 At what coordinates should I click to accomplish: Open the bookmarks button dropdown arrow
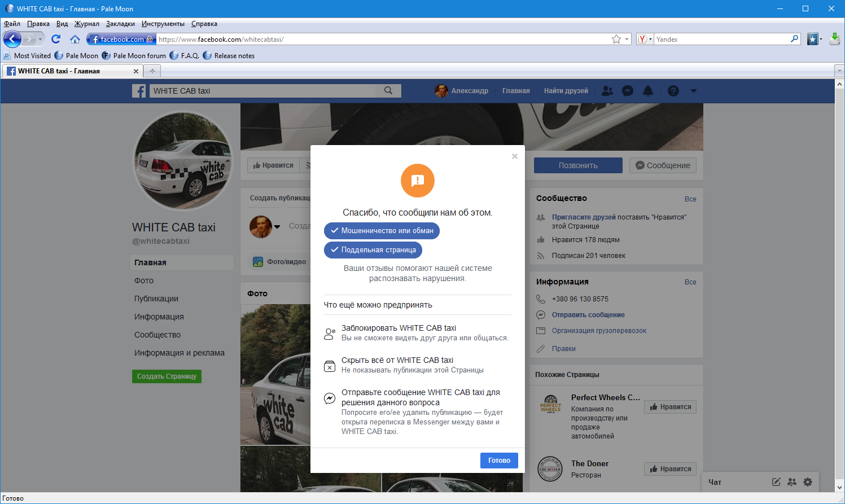[x=821, y=40]
